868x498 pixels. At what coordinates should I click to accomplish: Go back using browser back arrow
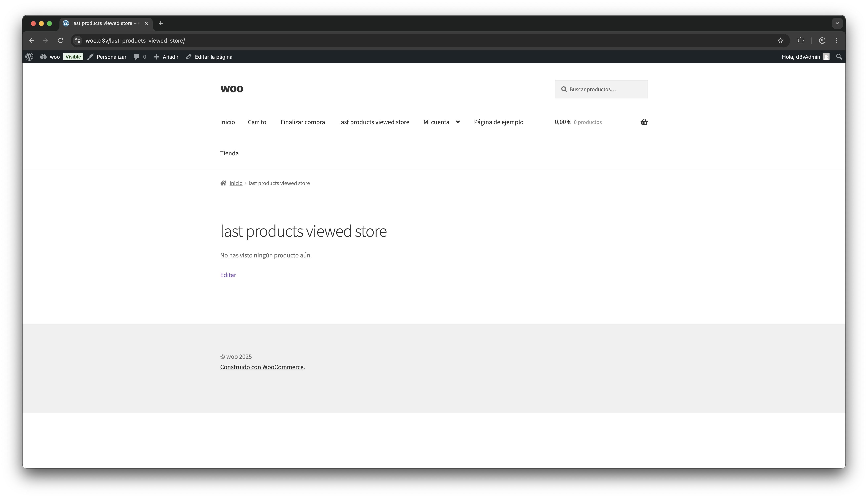click(32, 41)
